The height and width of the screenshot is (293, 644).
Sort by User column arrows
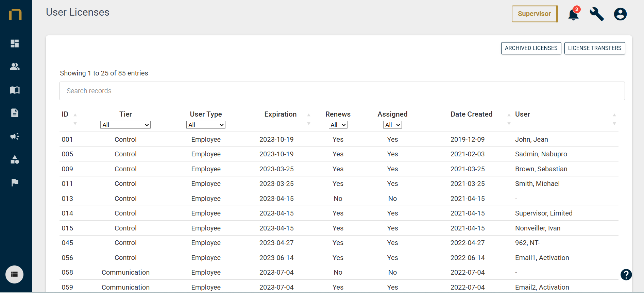614,119
